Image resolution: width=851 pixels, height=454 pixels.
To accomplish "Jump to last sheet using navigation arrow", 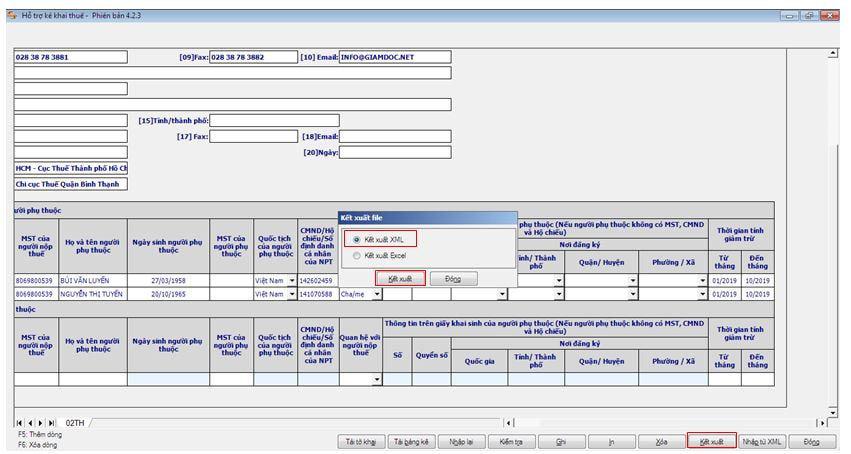I will pyautogui.click(x=52, y=423).
